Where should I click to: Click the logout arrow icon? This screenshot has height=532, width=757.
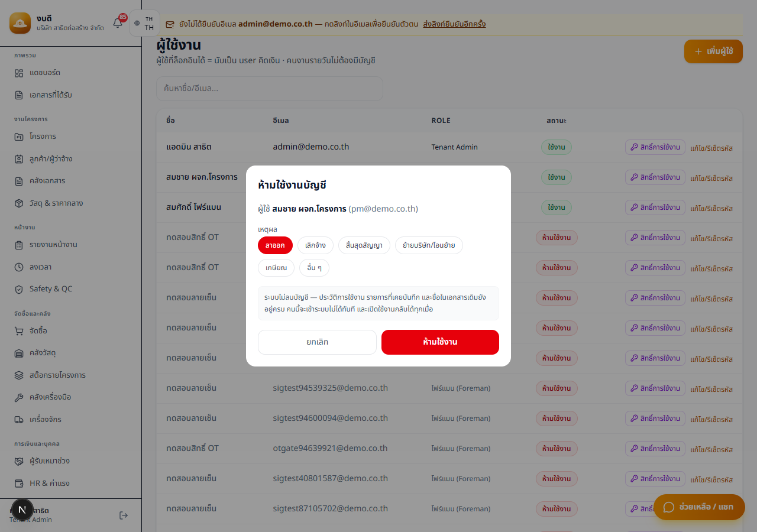(124, 515)
